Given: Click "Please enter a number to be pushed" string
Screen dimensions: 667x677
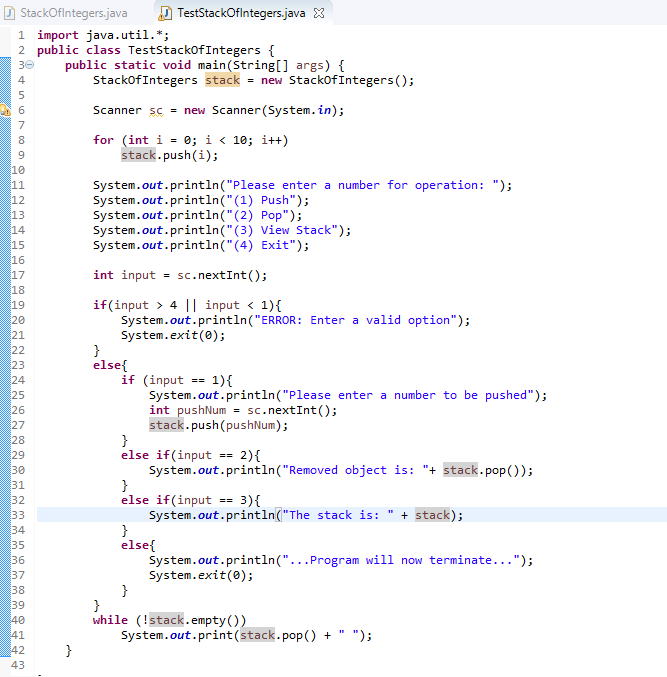Looking at the screenshot, I should pos(408,395).
